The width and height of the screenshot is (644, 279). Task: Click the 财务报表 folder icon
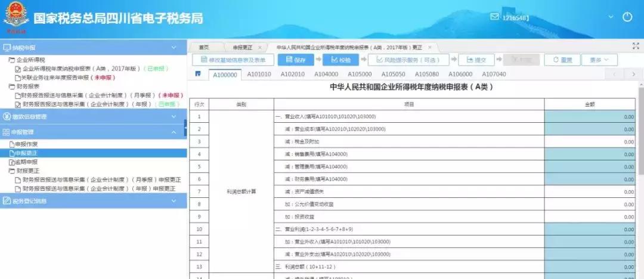pos(11,86)
